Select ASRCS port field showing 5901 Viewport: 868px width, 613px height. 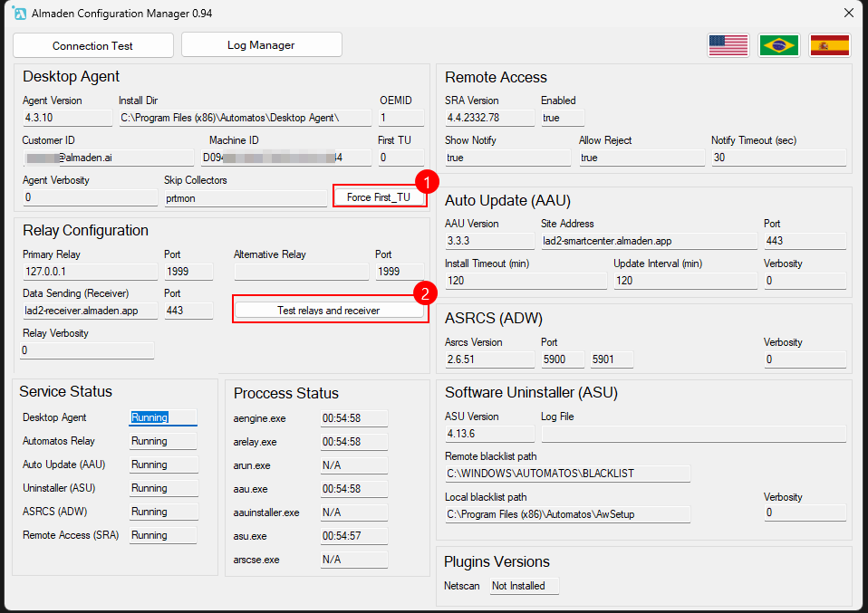point(612,359)
